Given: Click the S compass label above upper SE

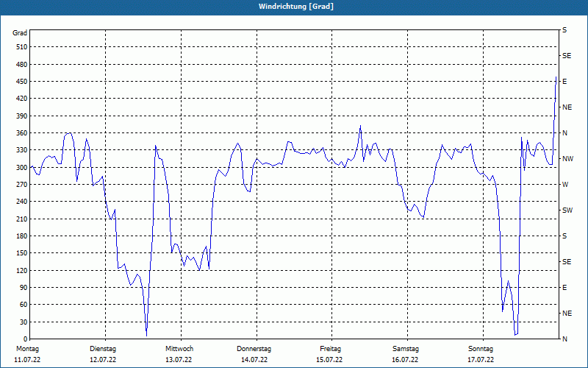Looking at the screenshot, I should 564,30.
